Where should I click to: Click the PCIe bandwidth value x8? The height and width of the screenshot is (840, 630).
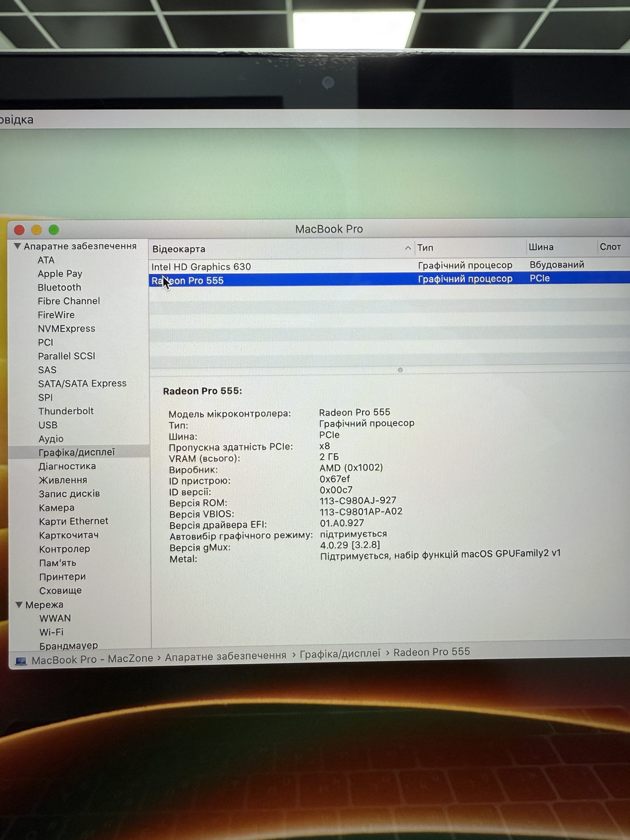point(325,446)
